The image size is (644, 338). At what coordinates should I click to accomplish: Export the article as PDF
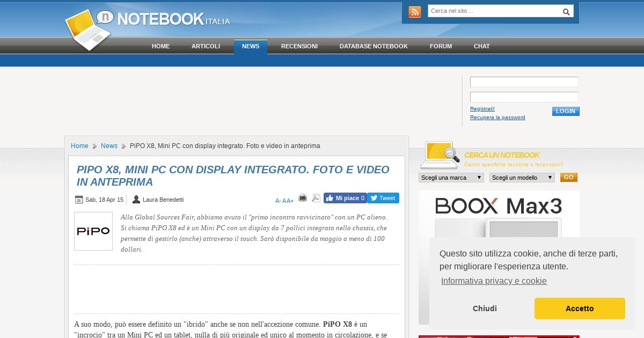(x=316, y=197)
